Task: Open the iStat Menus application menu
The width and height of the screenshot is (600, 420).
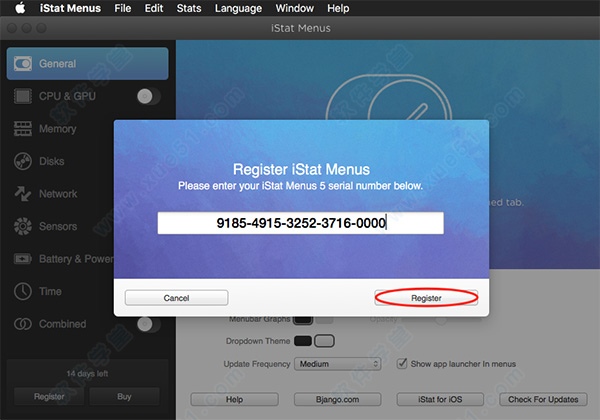Action: coord(70,8)
